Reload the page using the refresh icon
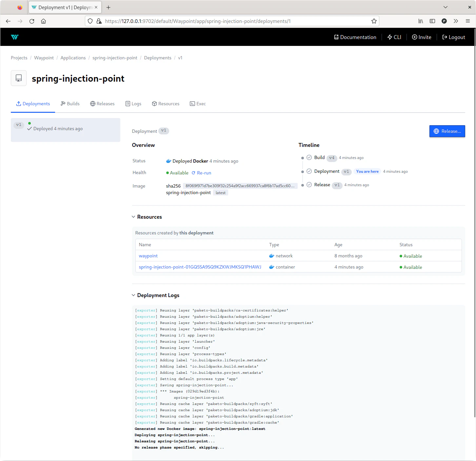The image size is (476, 461). [32, 21]
